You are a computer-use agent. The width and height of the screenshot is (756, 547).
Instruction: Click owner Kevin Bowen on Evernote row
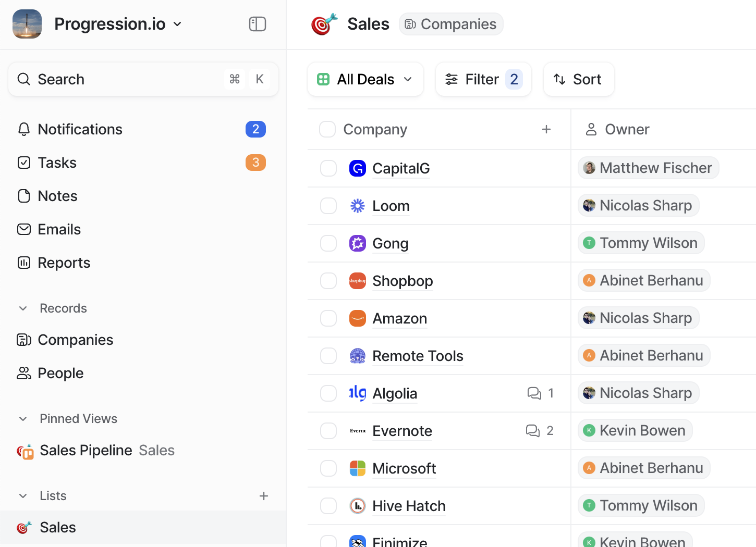point(636,430)
